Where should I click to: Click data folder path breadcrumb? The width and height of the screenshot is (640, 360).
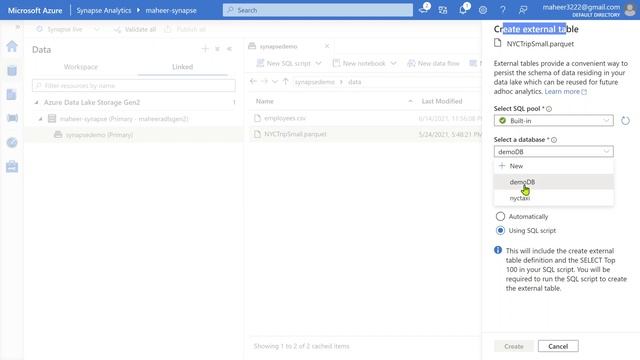(355, 82)
